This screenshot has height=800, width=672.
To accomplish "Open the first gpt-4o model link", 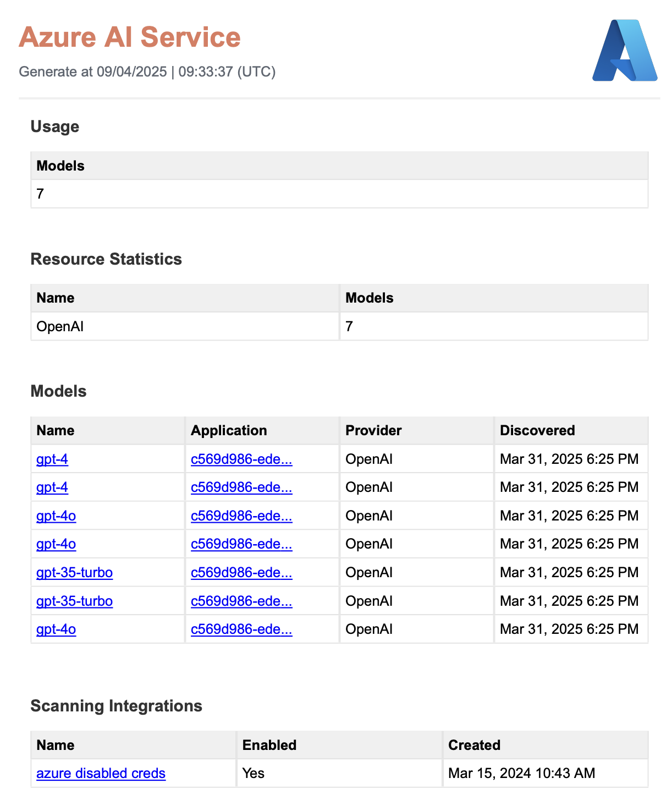I will click(56, 516).
